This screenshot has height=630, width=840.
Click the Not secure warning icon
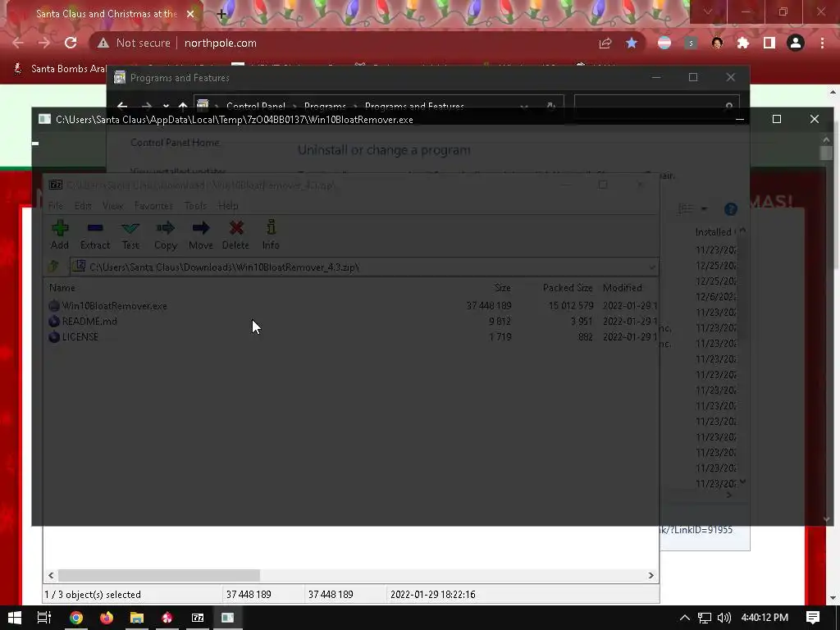click(103, 43)
